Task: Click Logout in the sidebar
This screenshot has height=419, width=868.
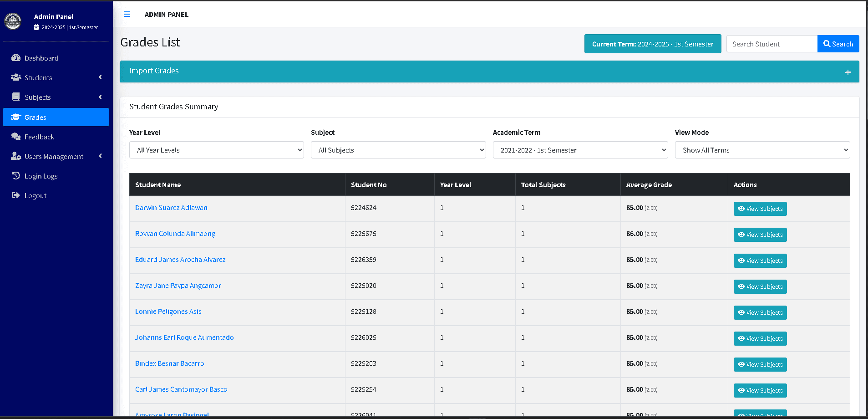Action: click(56, 195)
